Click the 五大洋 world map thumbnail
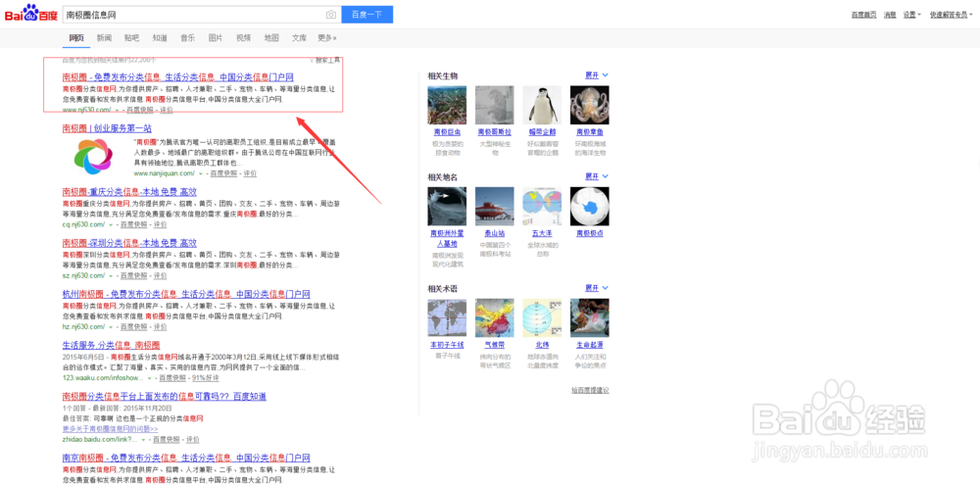Viewport: 980px width, 484px height. (542, 206)
